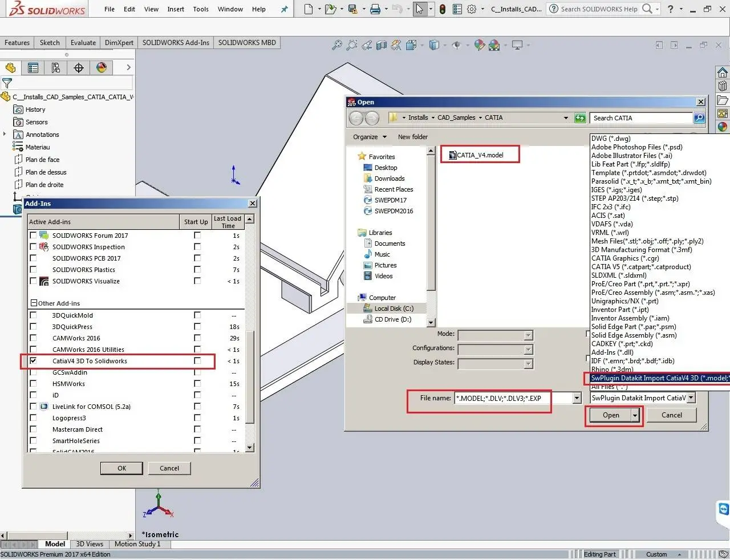Open the Organize dropdown menu
Image resolution: width=730 pixels, height=560 pixels.
[x=370, y=137]
